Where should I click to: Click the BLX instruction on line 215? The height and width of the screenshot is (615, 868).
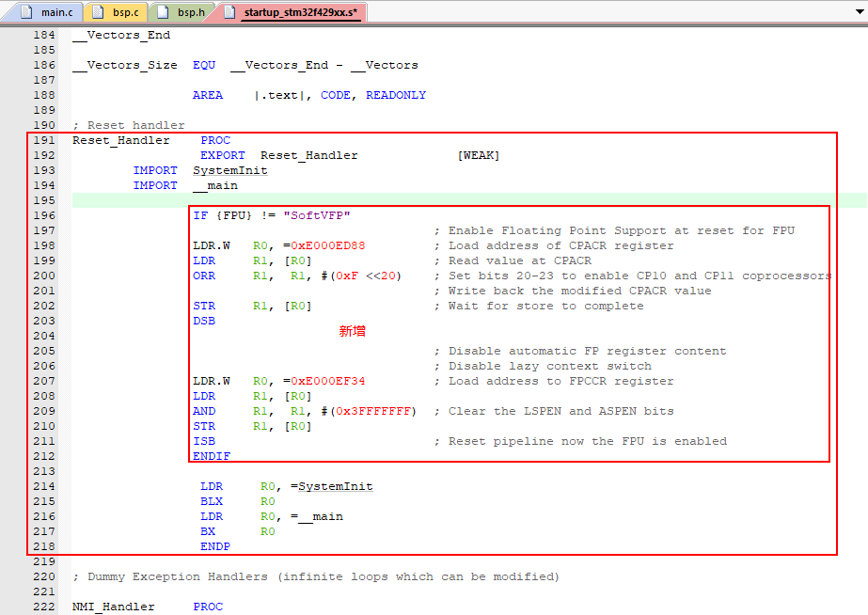212,501
